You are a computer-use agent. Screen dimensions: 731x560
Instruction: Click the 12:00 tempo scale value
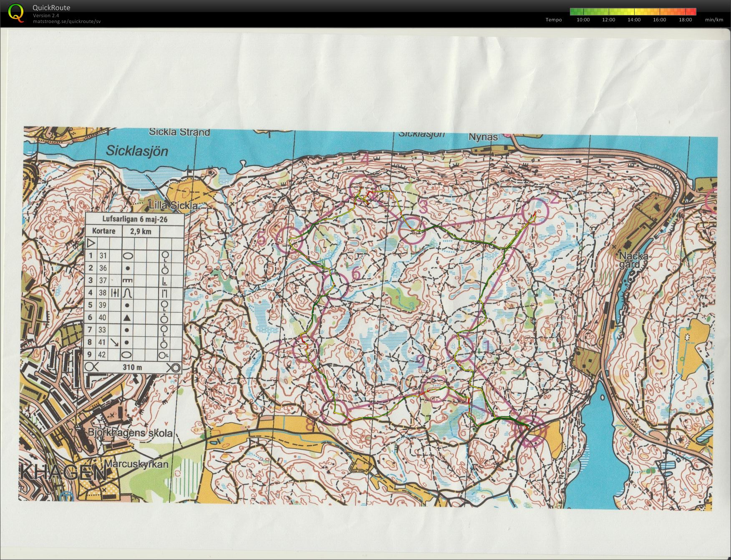click(x=609, y=20)
